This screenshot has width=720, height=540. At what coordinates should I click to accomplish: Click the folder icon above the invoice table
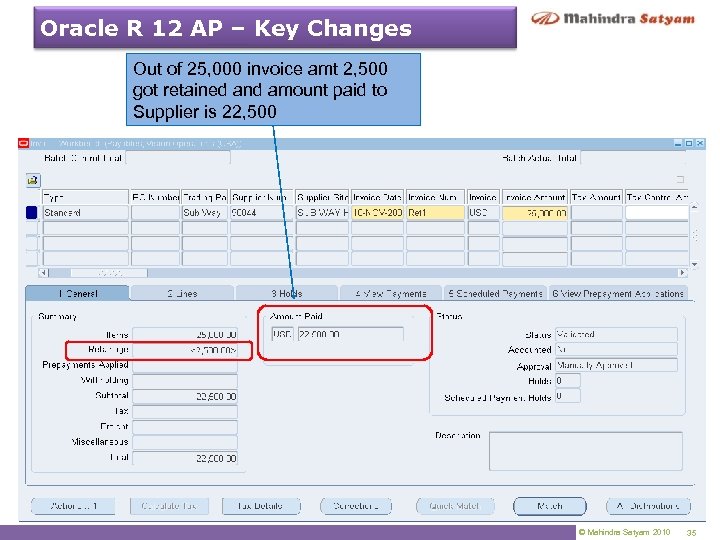click(x=33, y=180)
